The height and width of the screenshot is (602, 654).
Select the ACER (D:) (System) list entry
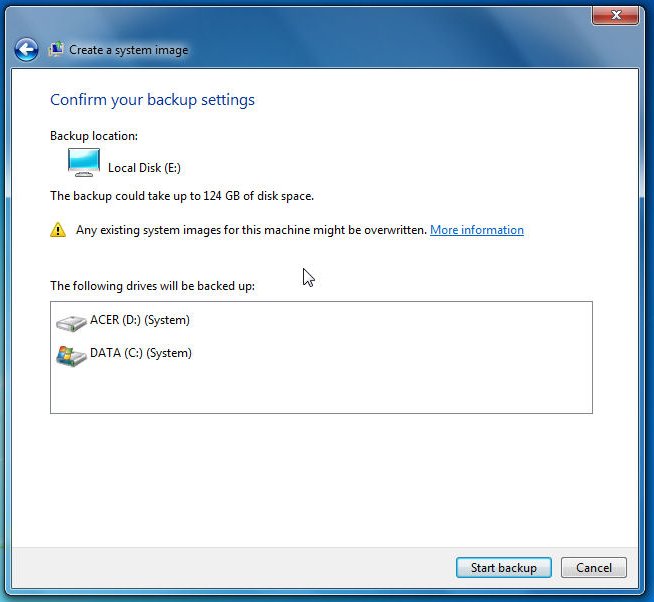tap(139, 321)
